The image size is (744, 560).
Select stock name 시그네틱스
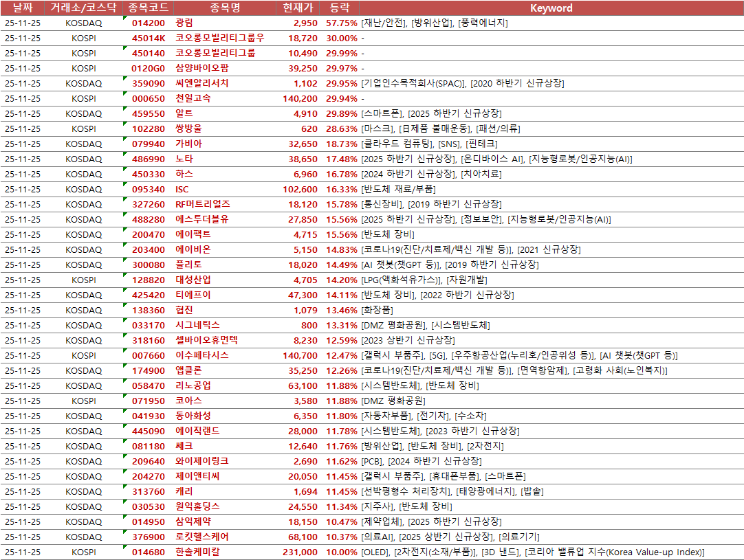198,325
